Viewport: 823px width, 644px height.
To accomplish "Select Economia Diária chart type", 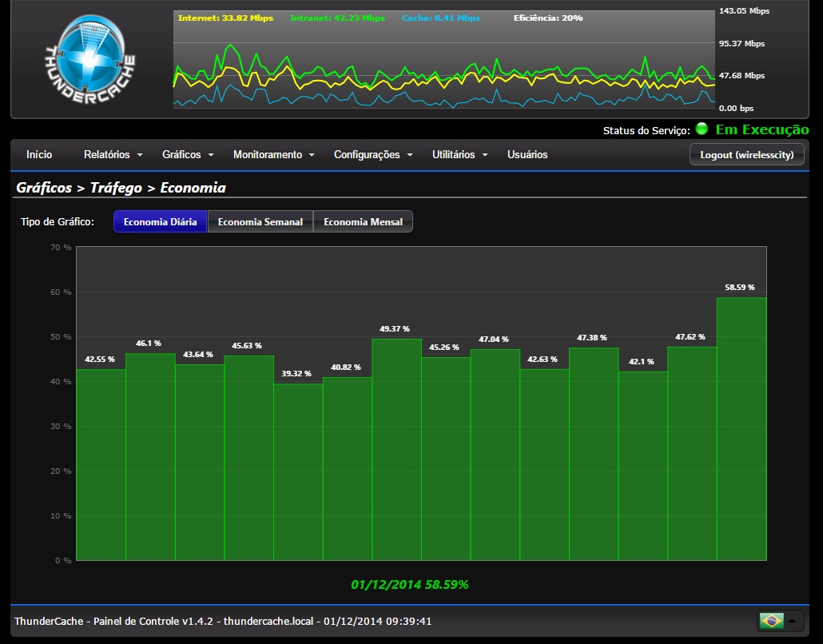I will point(160,222).
